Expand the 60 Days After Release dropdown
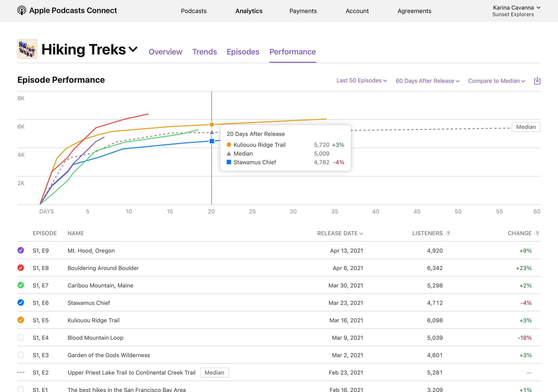Viewport: 558px width, 392px height. pyautogui.click(x=427, y=80)
